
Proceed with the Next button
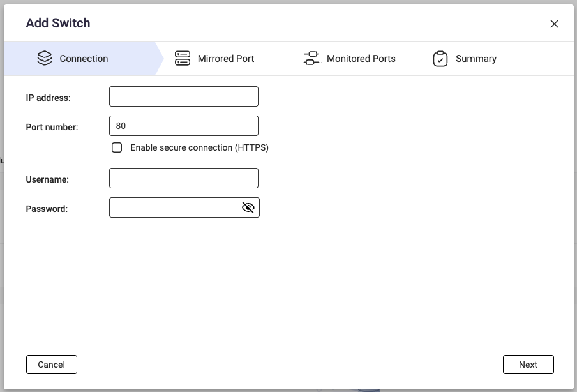528,365
